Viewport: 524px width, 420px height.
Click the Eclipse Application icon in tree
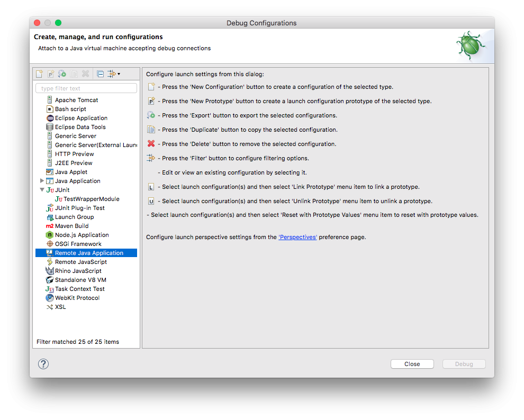click(50, 118)
